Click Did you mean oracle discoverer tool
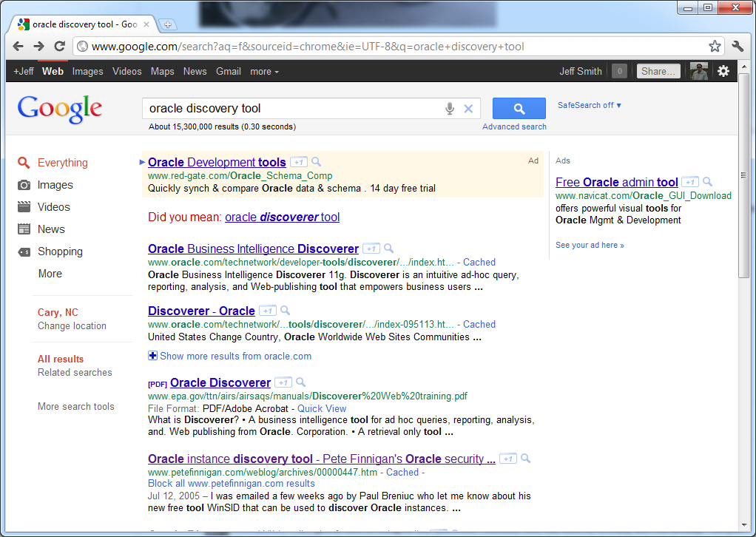Screen dimensions: 756x537 (x=282, y=217)
